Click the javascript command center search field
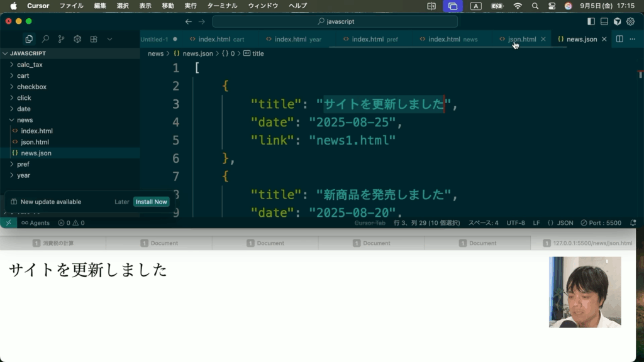The image size is (644, 362). click(335, 21)
